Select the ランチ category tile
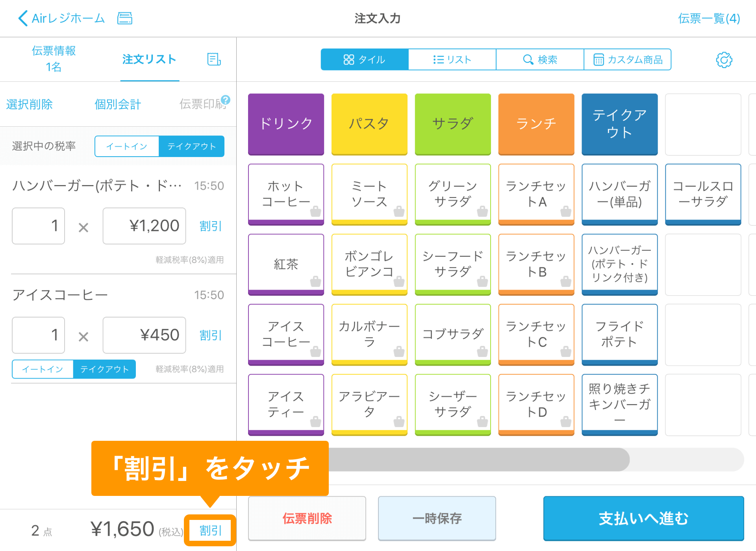 (536, 124)
